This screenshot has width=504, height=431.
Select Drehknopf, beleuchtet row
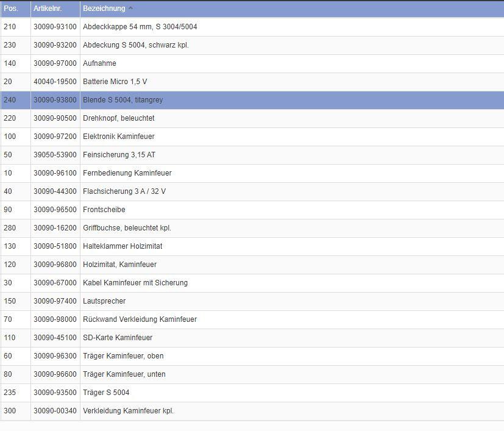click(x=118, y=118)
